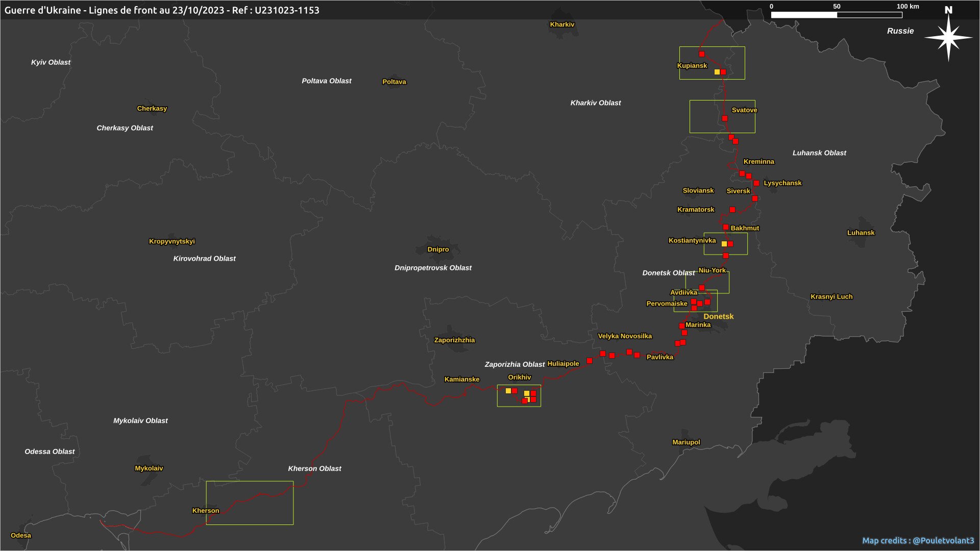The width and height of the screenshot is (980, 551).
Task: Click the Donetsk city label
Action: [x=718, y=317]
